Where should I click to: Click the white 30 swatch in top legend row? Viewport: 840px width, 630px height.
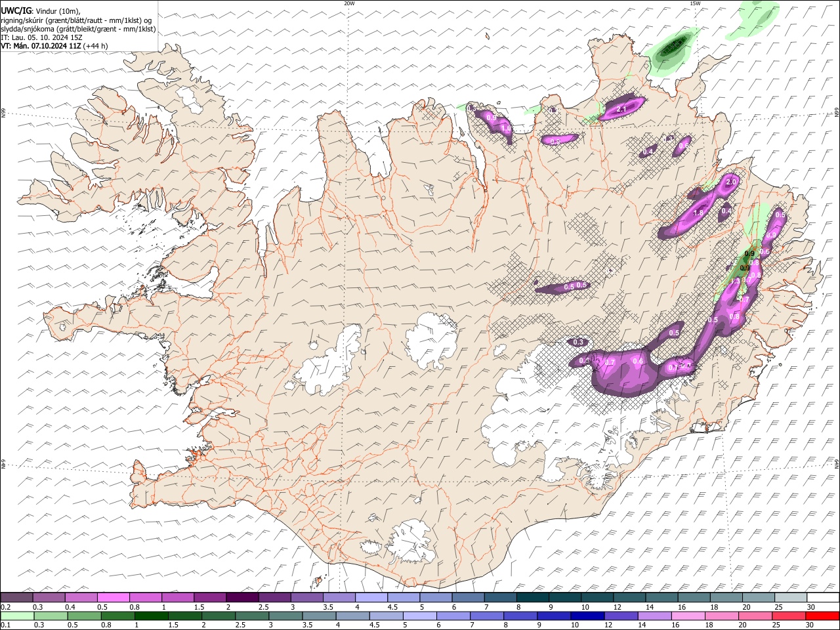pos(824,598)
